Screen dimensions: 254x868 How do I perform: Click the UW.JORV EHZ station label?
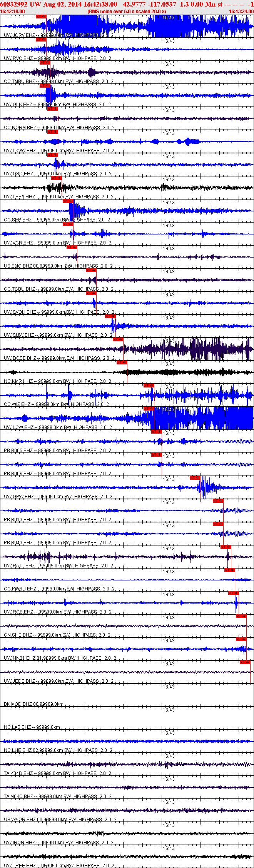(x=58, y=35)
